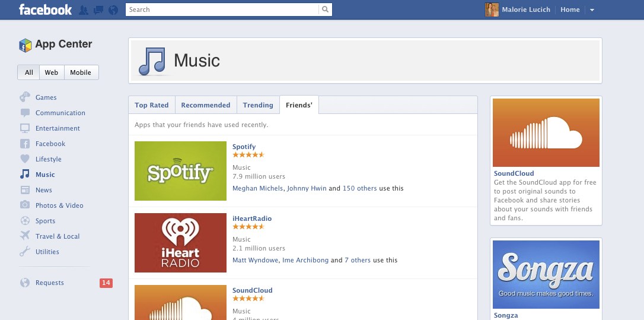Image resolution: width=644 pixels, height=320 pixels.
Task: Click the Spotify title link
Action: click(x=244, y=147)
